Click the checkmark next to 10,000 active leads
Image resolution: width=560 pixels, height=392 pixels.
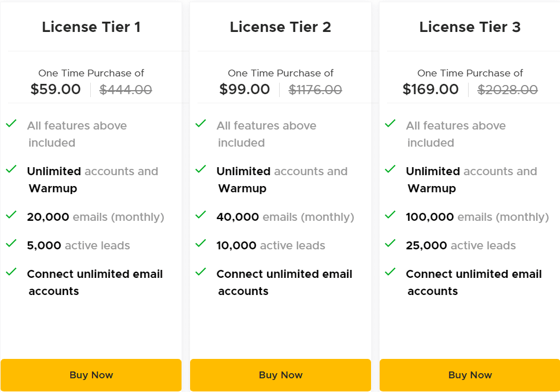click(x=200, y=245)
